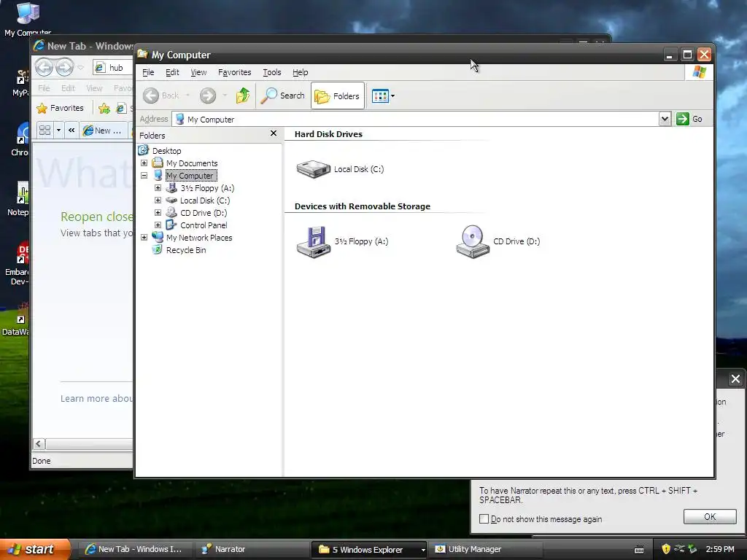Open the Tools menu
The width and height of the screenshot is (747, 560).
tap(272, 72)
